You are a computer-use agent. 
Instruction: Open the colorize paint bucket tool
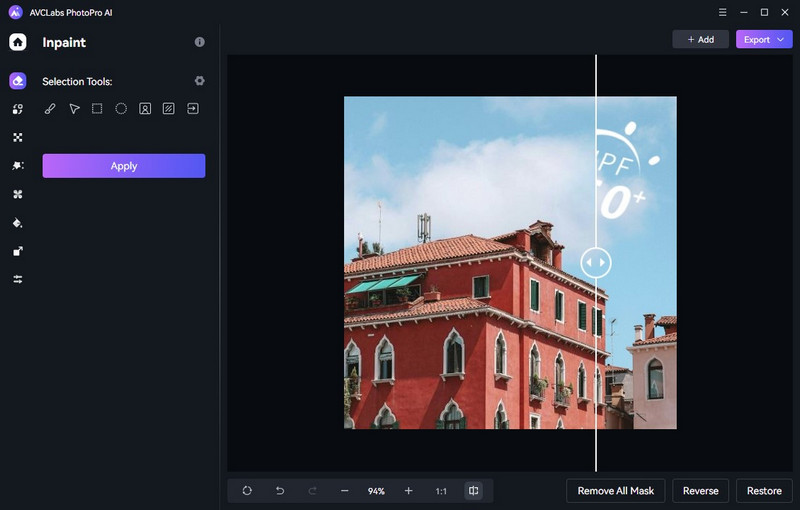tap(18, 223)
